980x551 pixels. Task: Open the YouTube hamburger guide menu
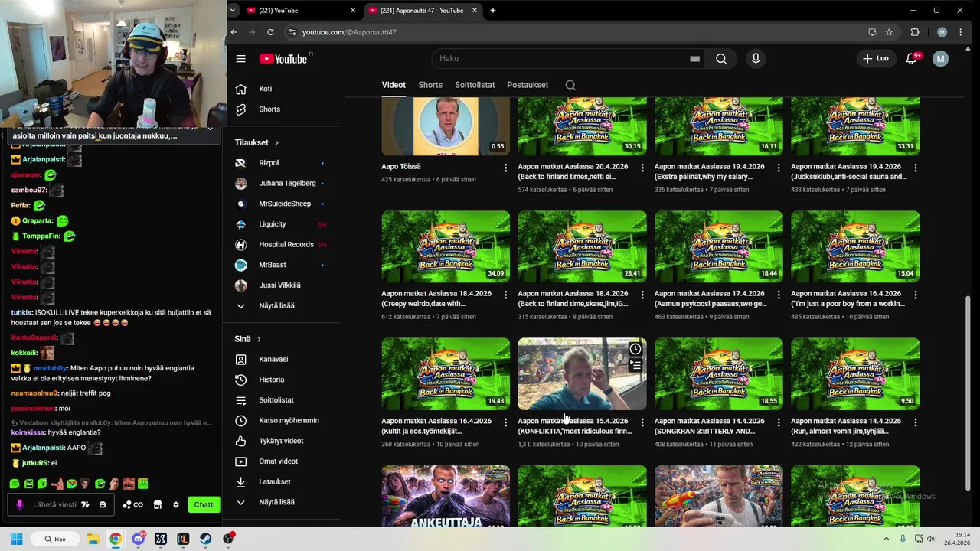pyautogui.click(x=240, y=59)
